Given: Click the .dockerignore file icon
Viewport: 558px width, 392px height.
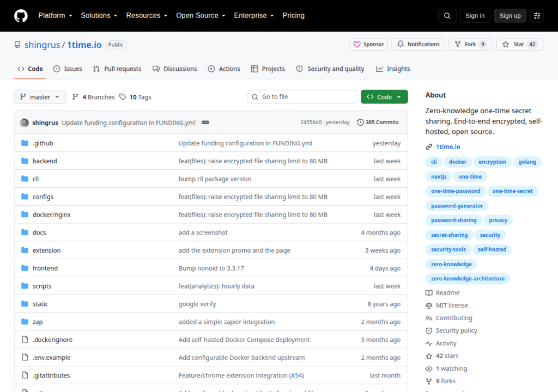Looking at the screenshot, I should pos(25,339).
